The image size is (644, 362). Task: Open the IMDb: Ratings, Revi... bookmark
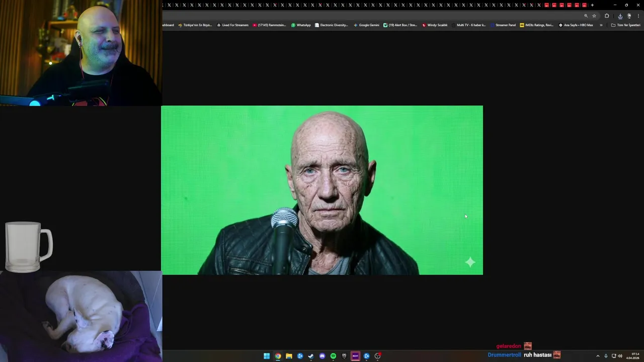coord(537,25)
